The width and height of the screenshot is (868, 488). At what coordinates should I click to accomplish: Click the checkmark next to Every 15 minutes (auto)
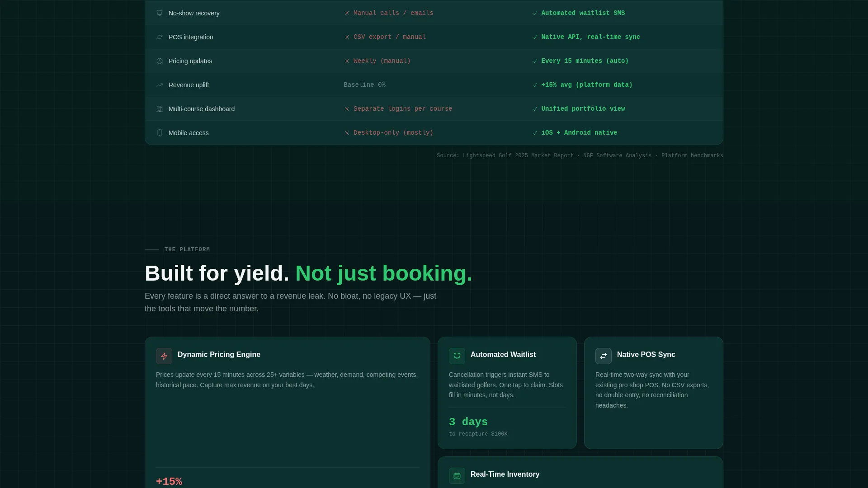pos(535,61)
